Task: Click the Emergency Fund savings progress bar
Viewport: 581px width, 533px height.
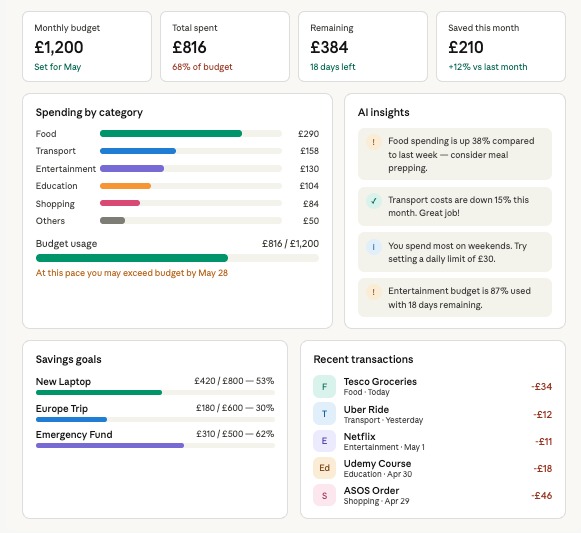Action: click(110, 445)
